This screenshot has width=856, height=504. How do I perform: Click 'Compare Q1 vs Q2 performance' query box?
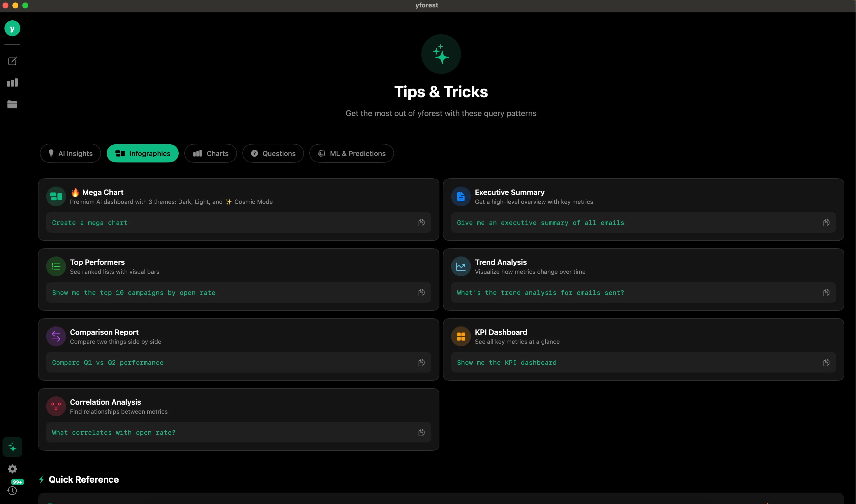(x=238, y=363)
